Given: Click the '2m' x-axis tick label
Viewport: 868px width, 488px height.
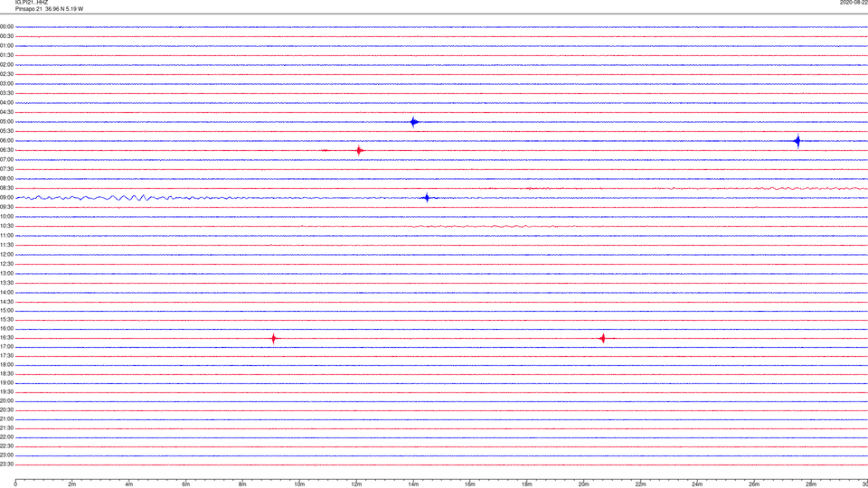Looking at the screenshot, I should coord(72,484).
